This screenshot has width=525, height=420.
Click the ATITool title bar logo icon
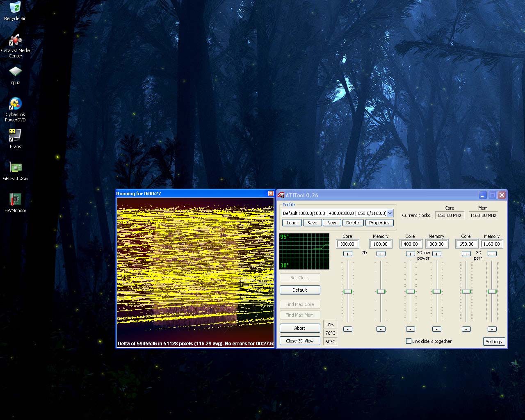pos(281,195)
